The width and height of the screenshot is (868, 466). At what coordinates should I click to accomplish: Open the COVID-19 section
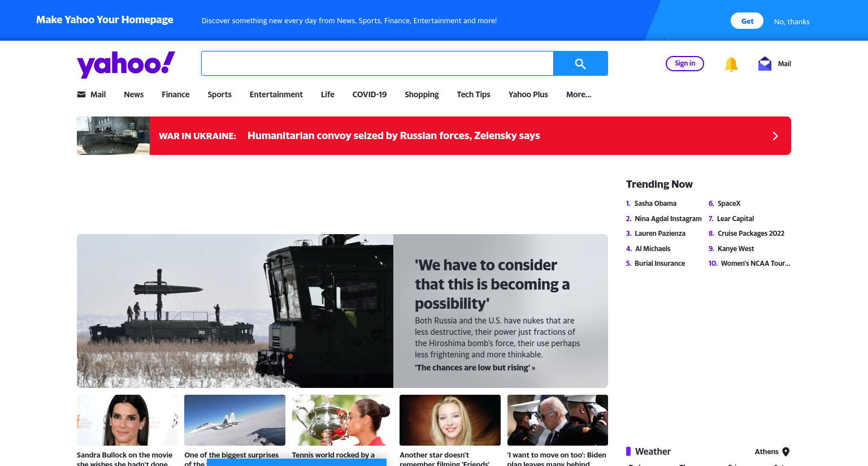pos(370,94)
